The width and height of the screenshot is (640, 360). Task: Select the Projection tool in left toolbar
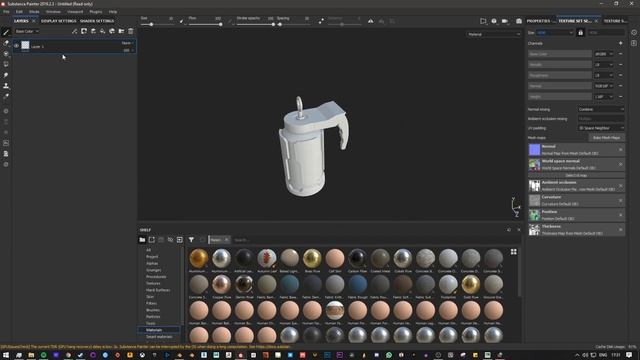6,53
